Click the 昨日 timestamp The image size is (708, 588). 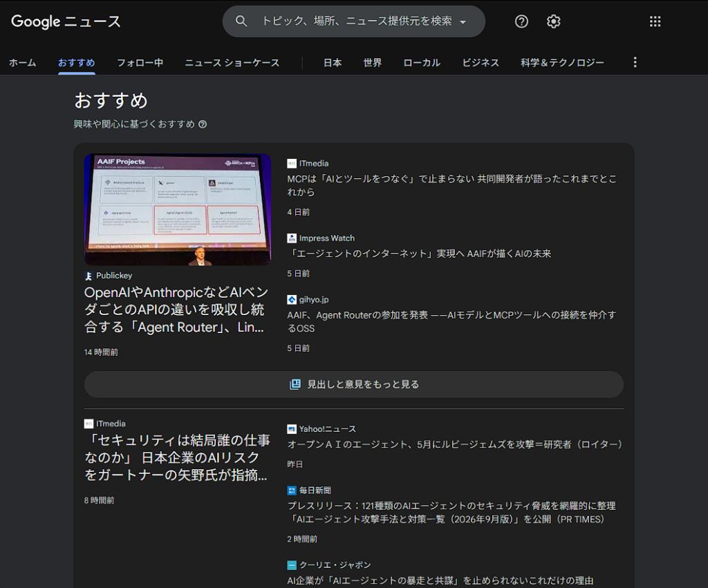(x=295, y=464)
